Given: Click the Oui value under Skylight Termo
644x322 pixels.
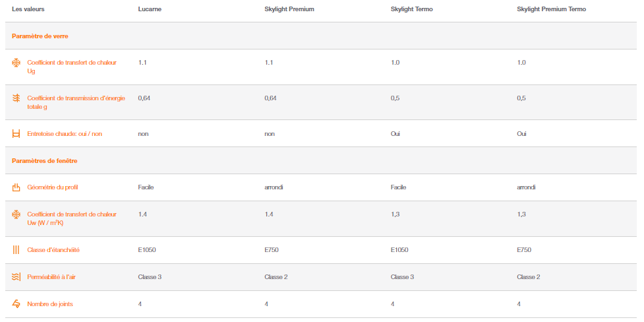Looking at the screenshot, I should click(x=395, y=134).
